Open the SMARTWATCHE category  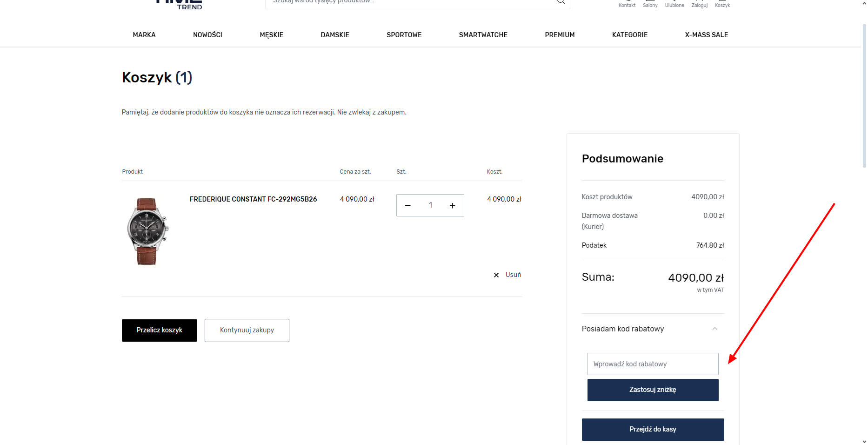(483, 35)
